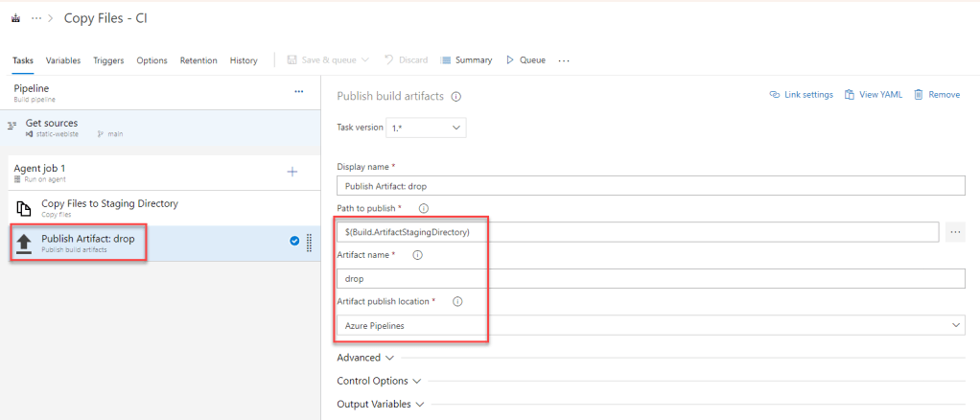This screenshot has width=980, height=420.
Task: Show info for Artifact publish location
Action: coord(456,301)
